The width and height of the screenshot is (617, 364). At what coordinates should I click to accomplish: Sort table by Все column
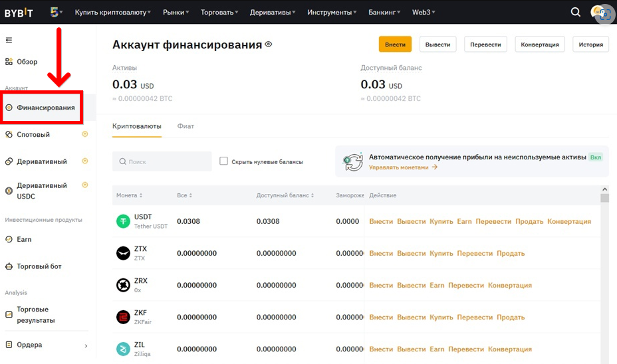[x=184, y=195]
